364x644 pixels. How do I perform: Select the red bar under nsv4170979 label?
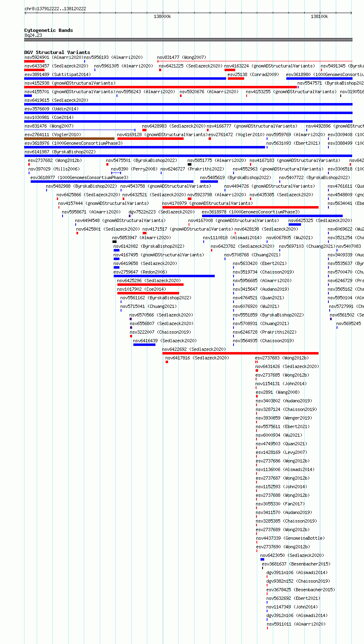tap(240, 207)
